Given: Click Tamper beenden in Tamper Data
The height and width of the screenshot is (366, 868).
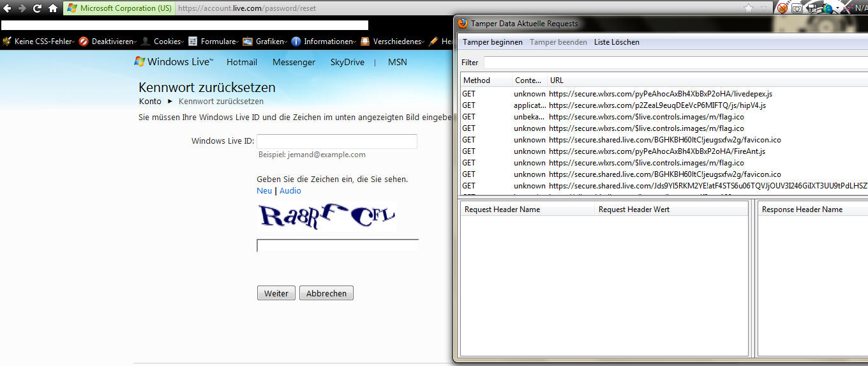Looking at the screenshot, I should pyautogui.click(x=558, y=42).
